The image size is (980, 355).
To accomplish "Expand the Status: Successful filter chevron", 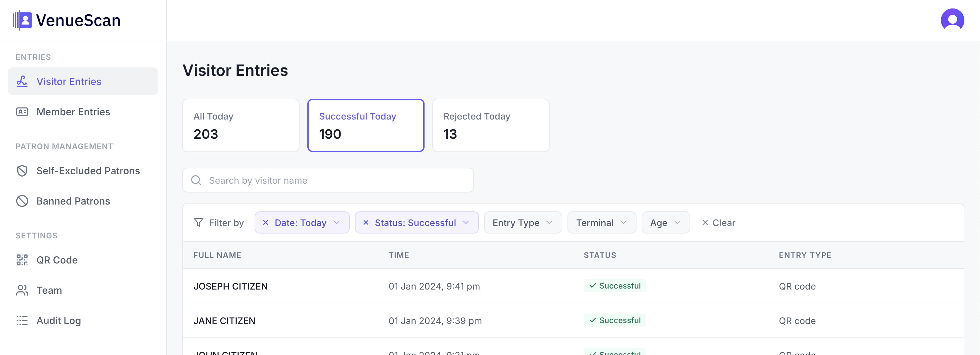I will coord(466,222).
